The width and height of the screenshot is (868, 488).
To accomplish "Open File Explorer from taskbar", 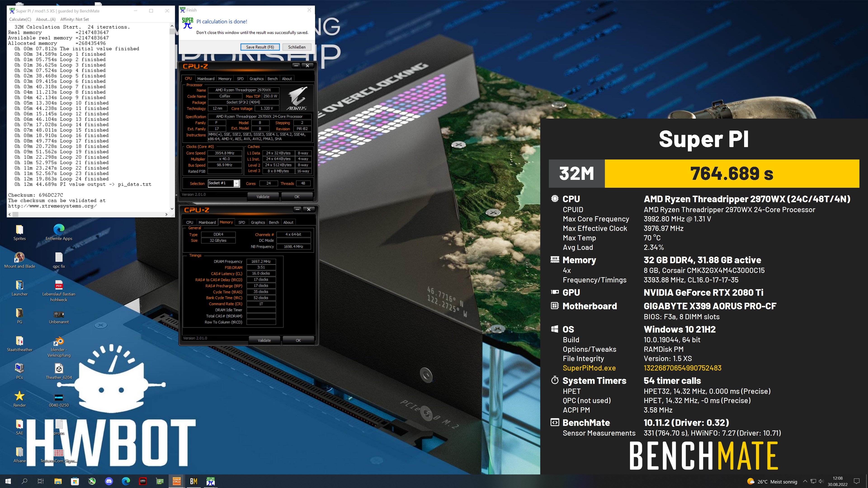I will coord(58,481).
